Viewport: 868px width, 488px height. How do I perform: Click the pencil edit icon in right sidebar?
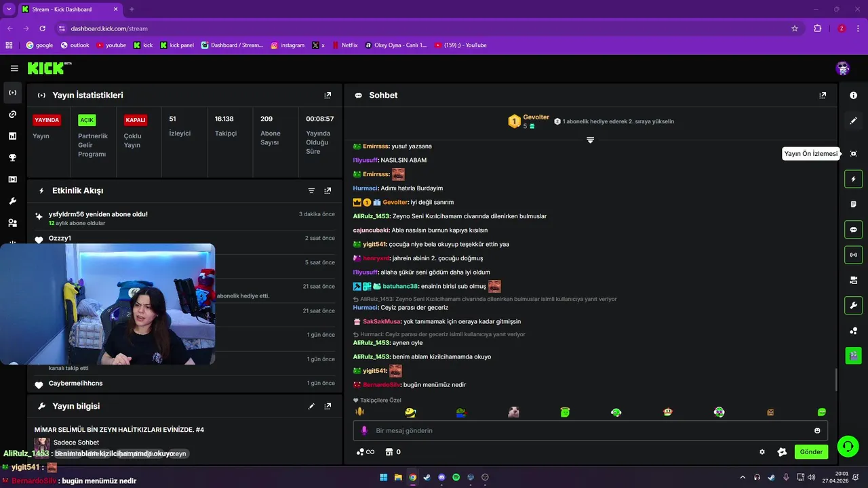(x=854, y=121)
